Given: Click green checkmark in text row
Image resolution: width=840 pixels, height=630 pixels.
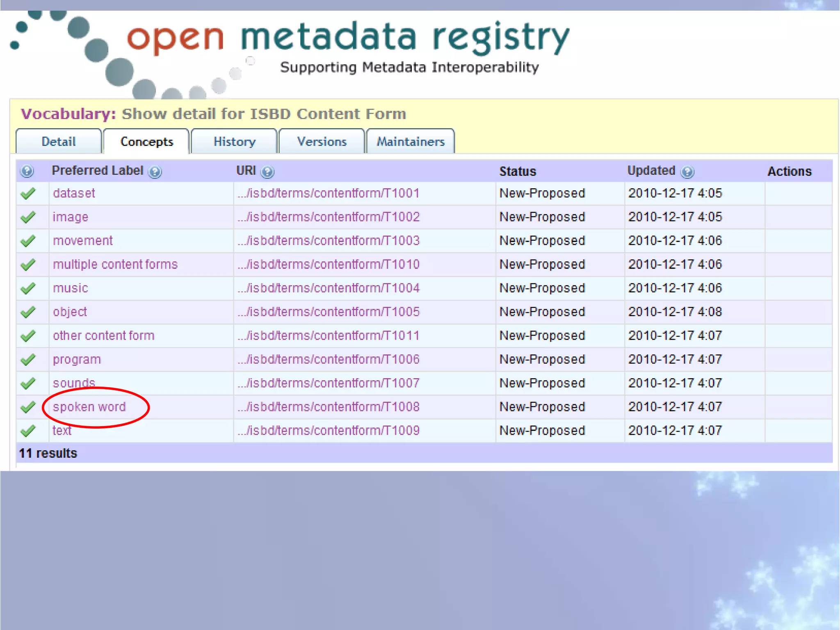Looking at the screenshot, I should (x=28, y=431).
